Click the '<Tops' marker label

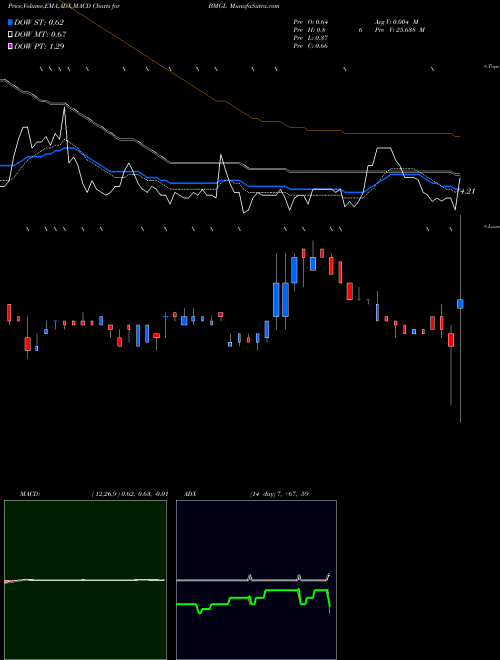coord(492,67)
